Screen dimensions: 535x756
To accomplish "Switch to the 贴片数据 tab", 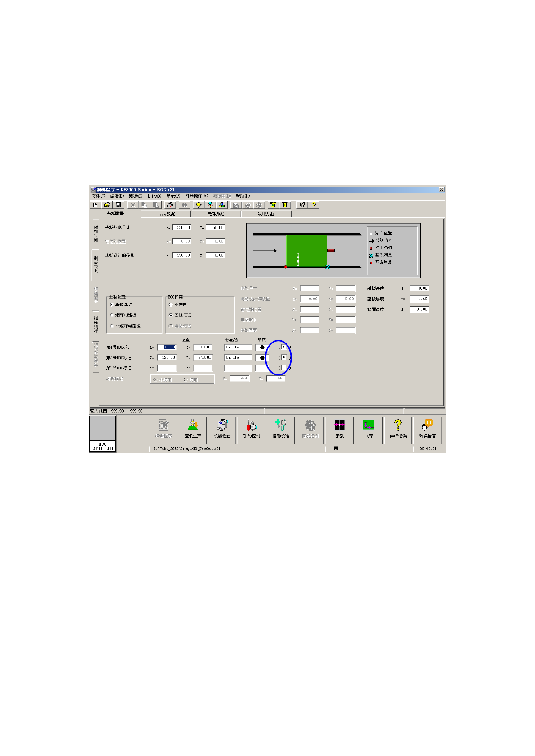I will tap(166, 214).
